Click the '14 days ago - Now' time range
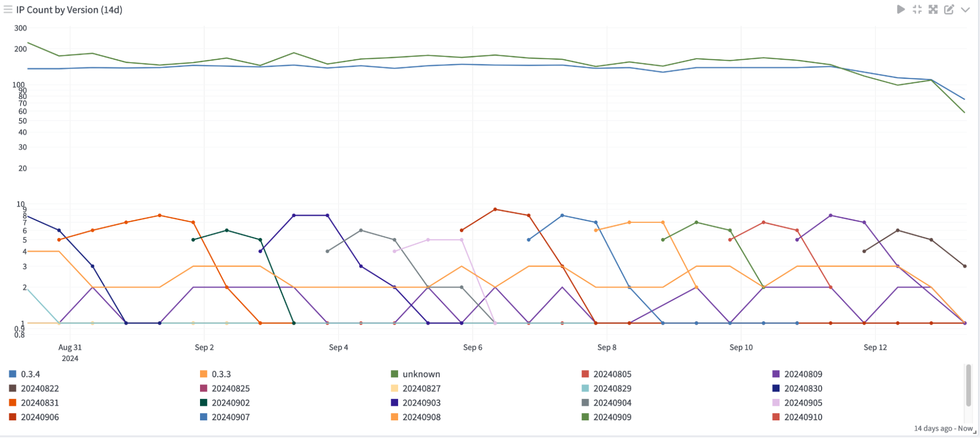980x438 pixels. click(x=943, y=429)
